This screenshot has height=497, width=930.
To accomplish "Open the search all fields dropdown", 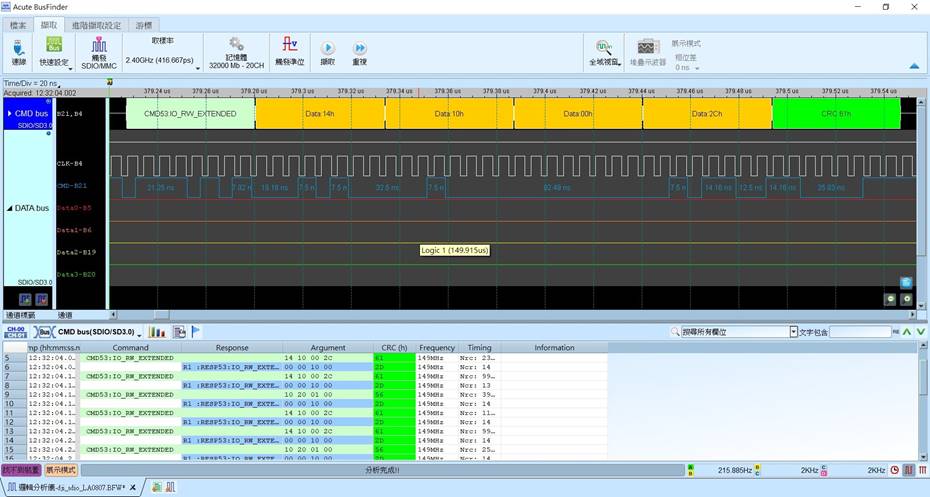I will coord(794,332).
